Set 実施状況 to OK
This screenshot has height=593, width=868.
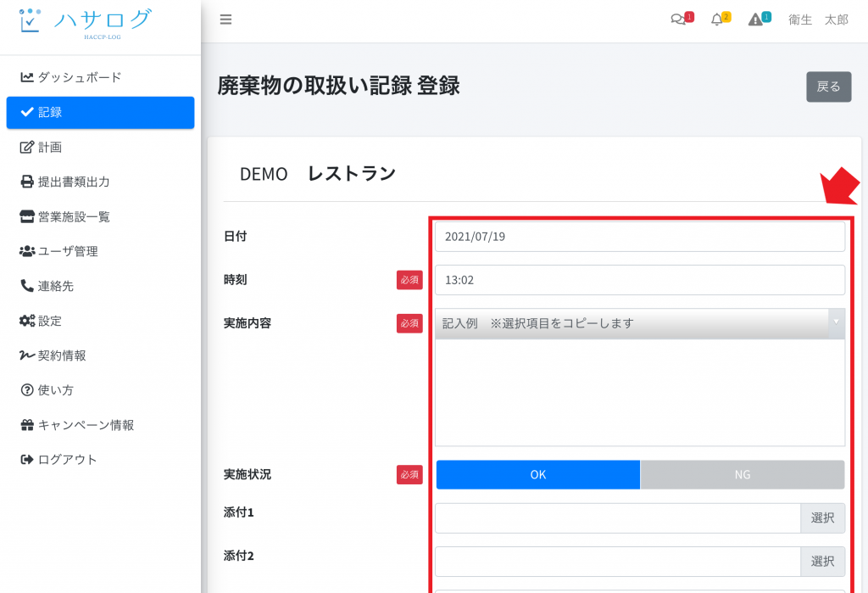[x=538, y=474]
